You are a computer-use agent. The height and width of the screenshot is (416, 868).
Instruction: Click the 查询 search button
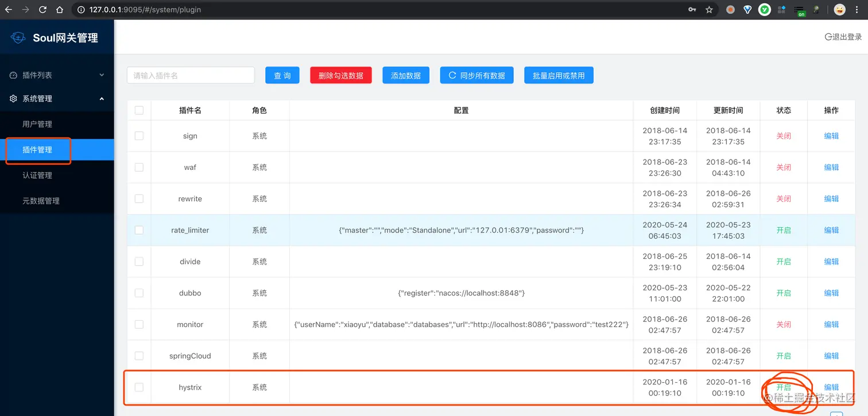tap(282, 75)
